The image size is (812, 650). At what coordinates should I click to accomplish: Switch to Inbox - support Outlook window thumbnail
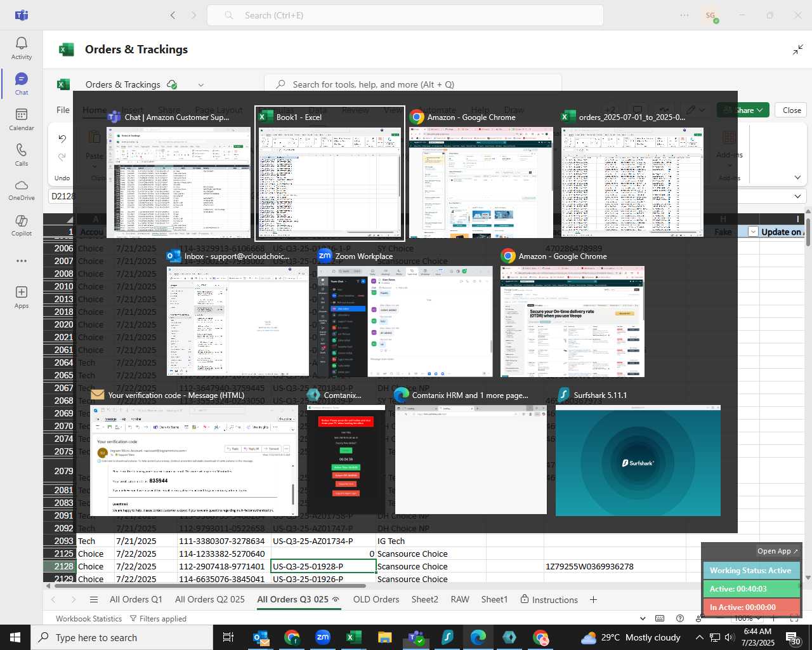[238, 313]
